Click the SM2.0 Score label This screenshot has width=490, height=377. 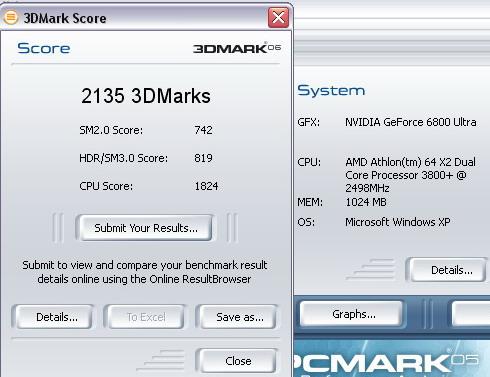point(111,130)
